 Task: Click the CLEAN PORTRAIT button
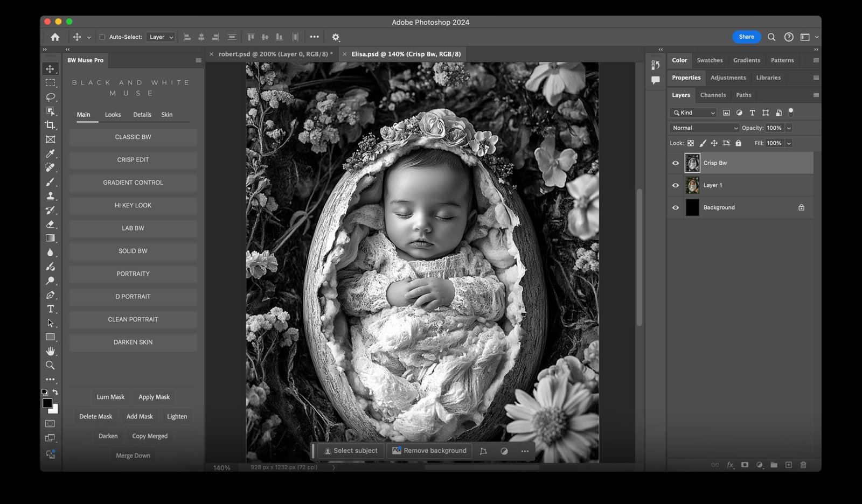[x=133, y=320]
